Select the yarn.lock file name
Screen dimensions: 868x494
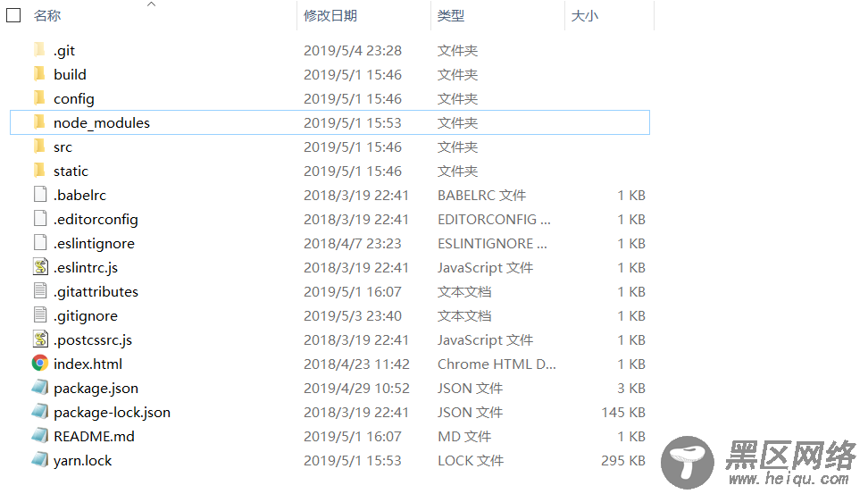(82, 460)
